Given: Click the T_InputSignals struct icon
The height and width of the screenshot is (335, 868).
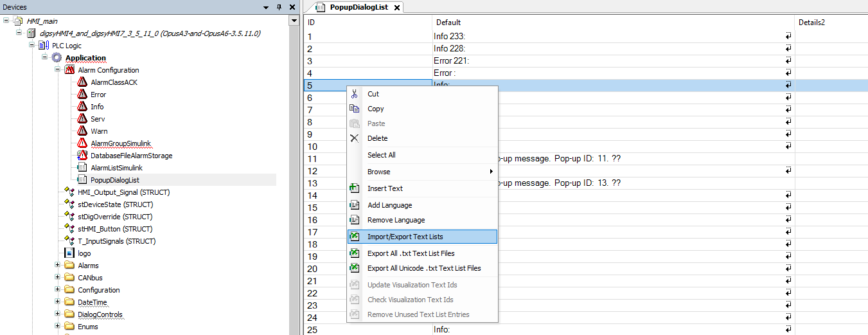Looking at the screenshot, I should pyautogui.click(x=69, y=241).
